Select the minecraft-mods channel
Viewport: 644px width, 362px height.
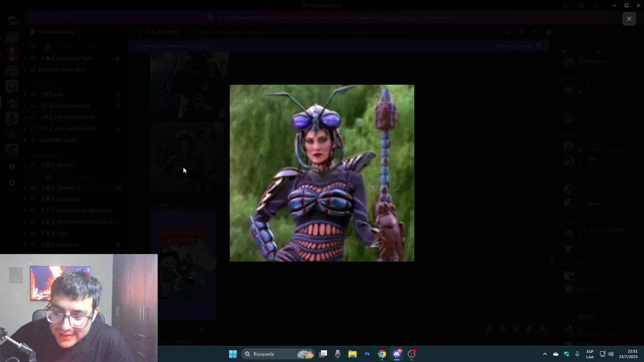click(x=74, y=140)
